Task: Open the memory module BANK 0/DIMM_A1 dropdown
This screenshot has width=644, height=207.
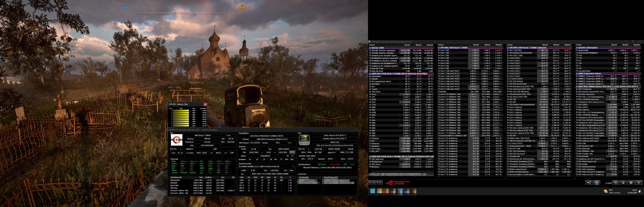Action: [x=267, y=166]
